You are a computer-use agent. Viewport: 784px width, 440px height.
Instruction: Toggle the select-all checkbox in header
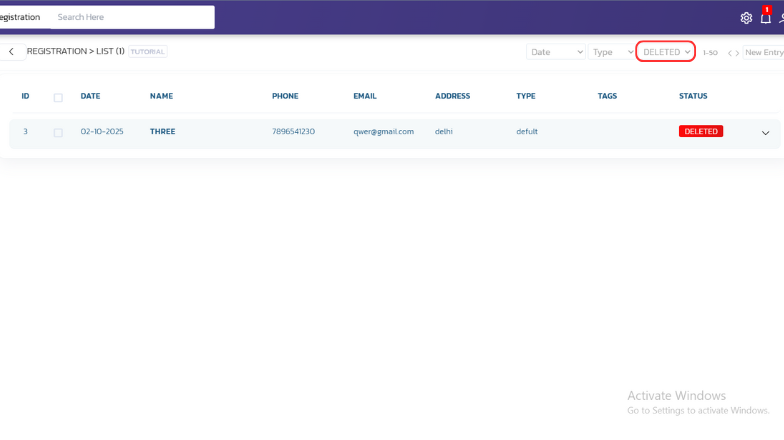(x=58, y=97)
